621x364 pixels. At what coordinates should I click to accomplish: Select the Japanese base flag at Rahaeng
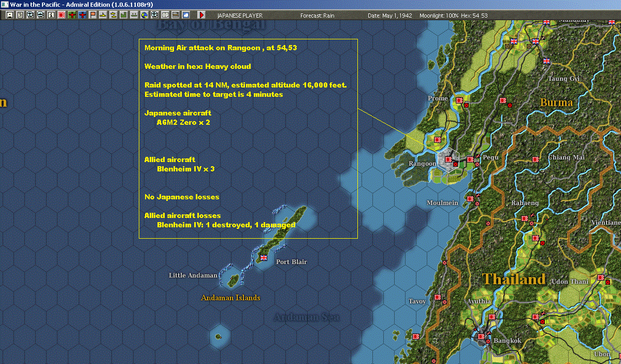coord(525,218)
